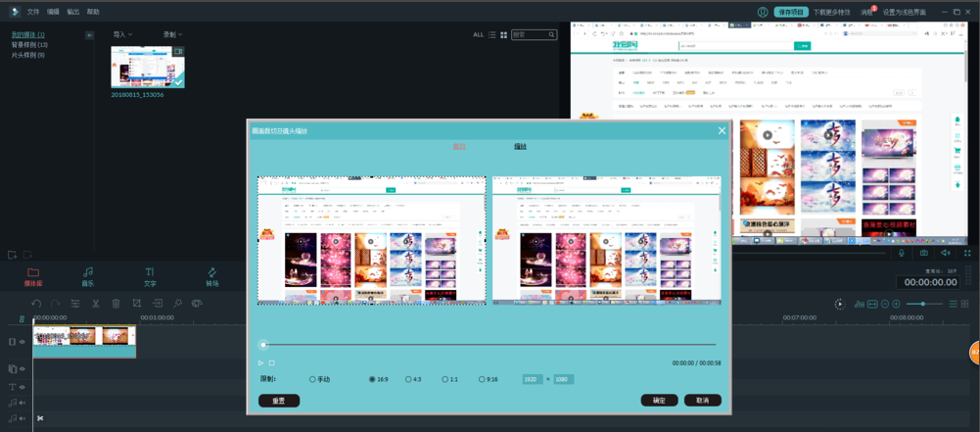The image size is (980, 432).
Task: Click the color palette icon in timeline toolbar
Action: 197,304
